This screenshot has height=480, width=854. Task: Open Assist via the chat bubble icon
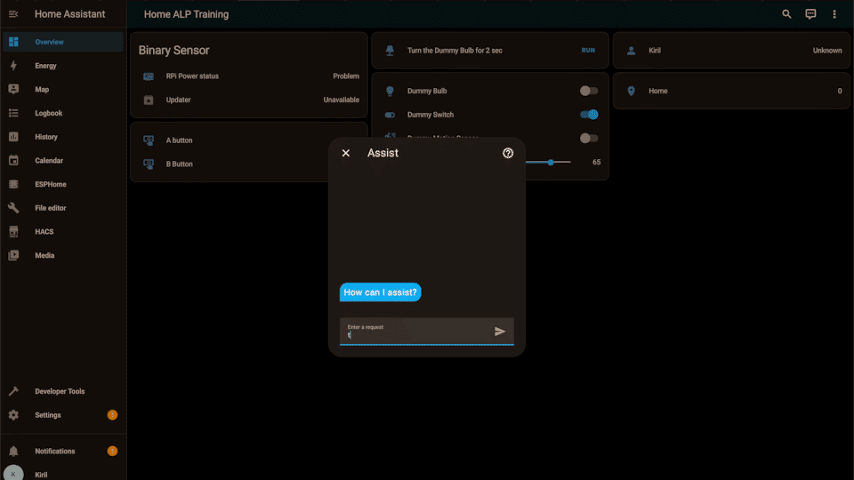tap(810, 14)
